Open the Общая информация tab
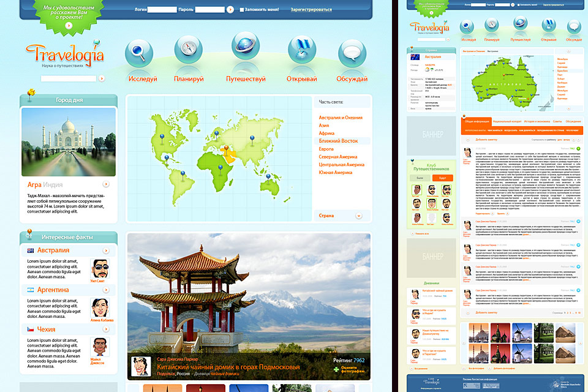 click(477, 121)
